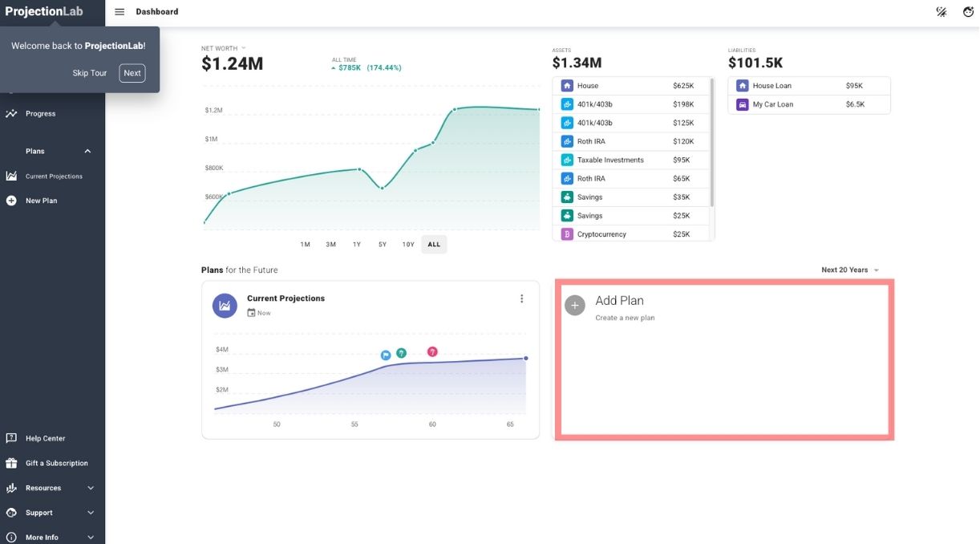The image size is (980, 544).
Task: Click the blue flag milestone marker
Action: coord(386,355)
